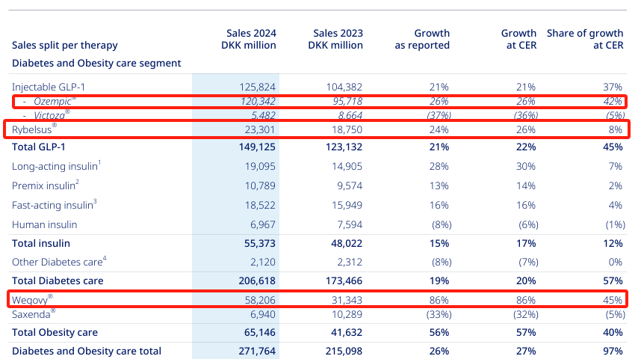This screenshot has width=644, height=359.
Task: Click the Other Diabetes care row label
Action: [x=56, y=262]
